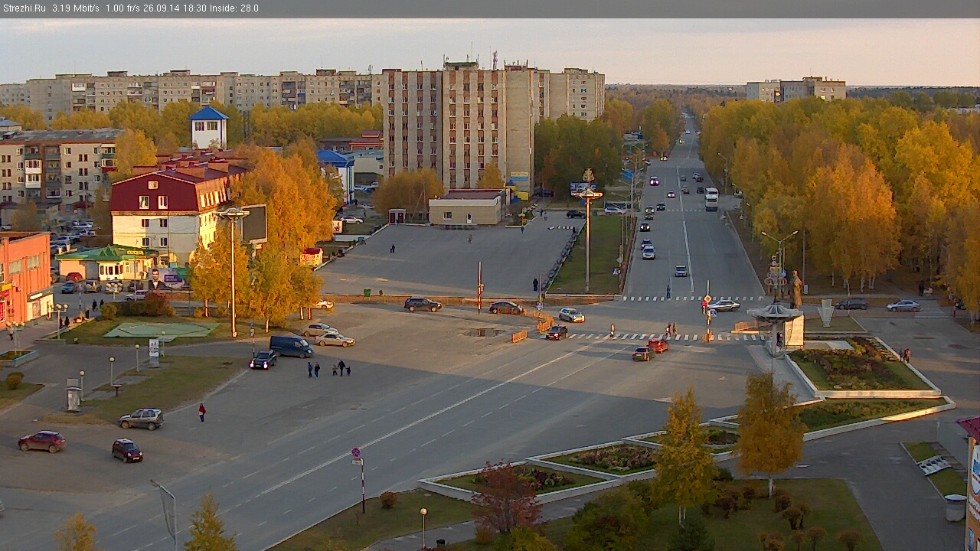Select the Inside: 28.0 temperature reading
Viewport: 980px width, 551px height.
(x=234, y=8)
